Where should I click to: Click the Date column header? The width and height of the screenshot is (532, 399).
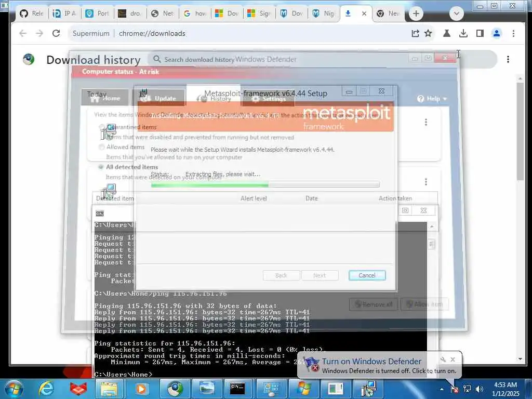coord(312,198)
